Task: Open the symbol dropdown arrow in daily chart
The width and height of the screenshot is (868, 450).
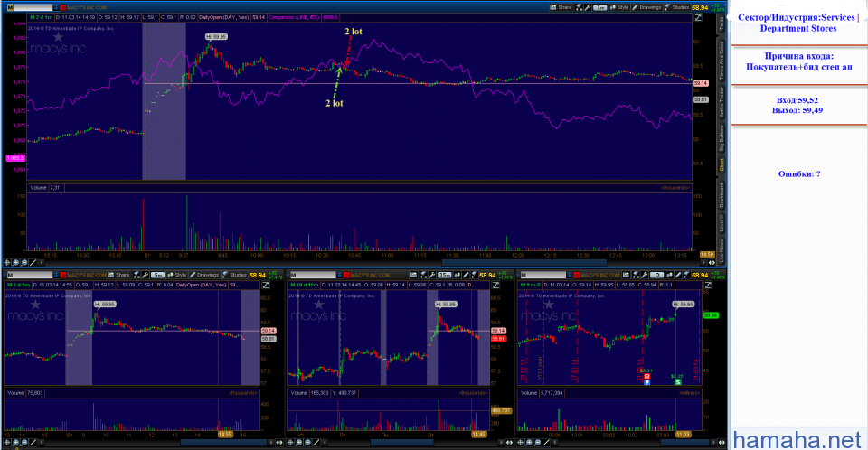Action: pos(570,275)
